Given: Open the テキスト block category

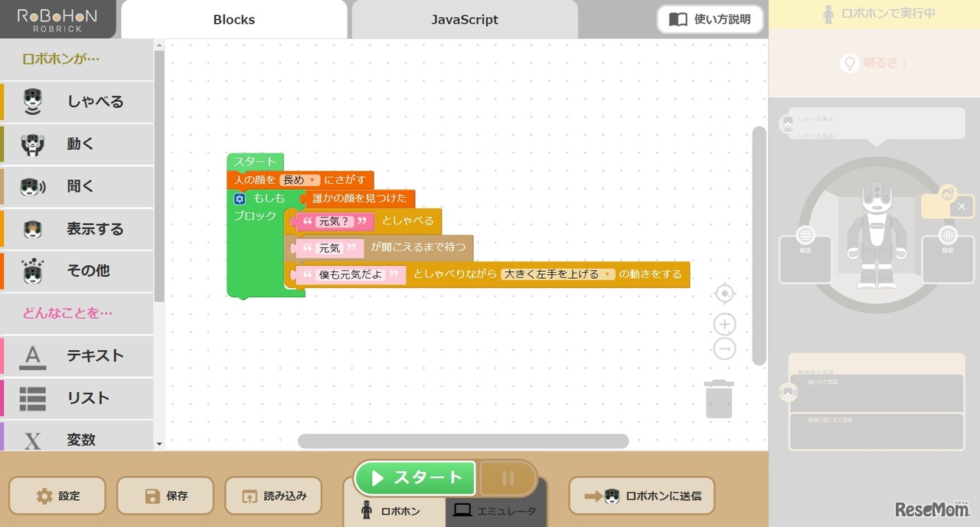Looking at the screenshot, I should pyautogui.click(x=77, y=355).
